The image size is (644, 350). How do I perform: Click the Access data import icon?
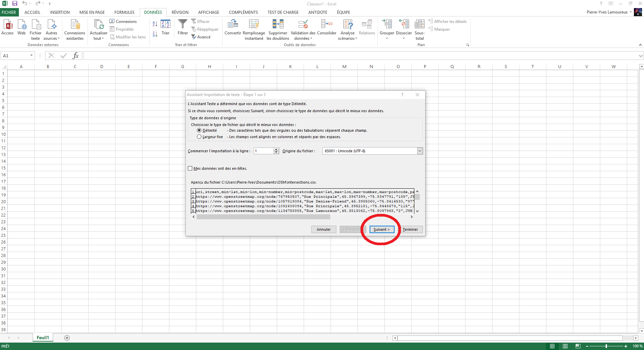coord(7,25)
